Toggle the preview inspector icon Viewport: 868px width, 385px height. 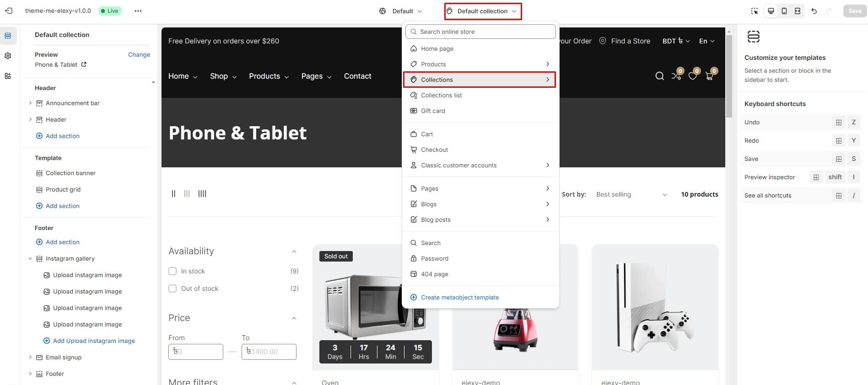coord(755,11)
